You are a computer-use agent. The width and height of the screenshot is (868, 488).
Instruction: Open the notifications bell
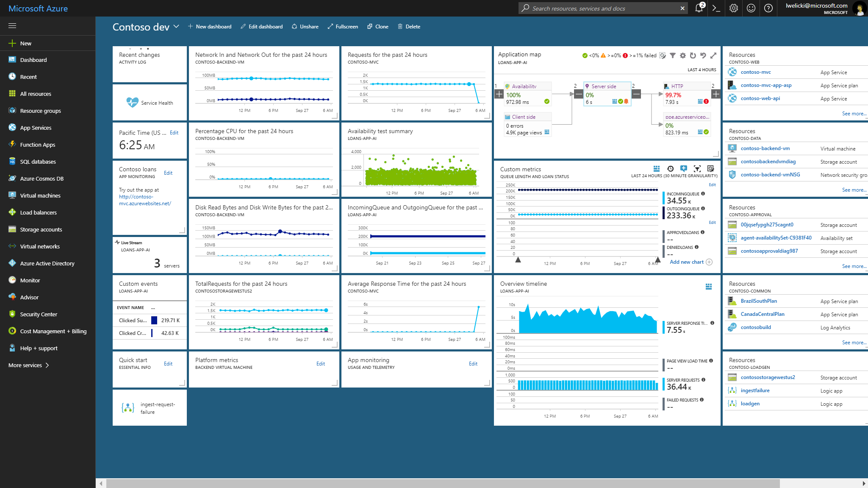tap(699, 8)
